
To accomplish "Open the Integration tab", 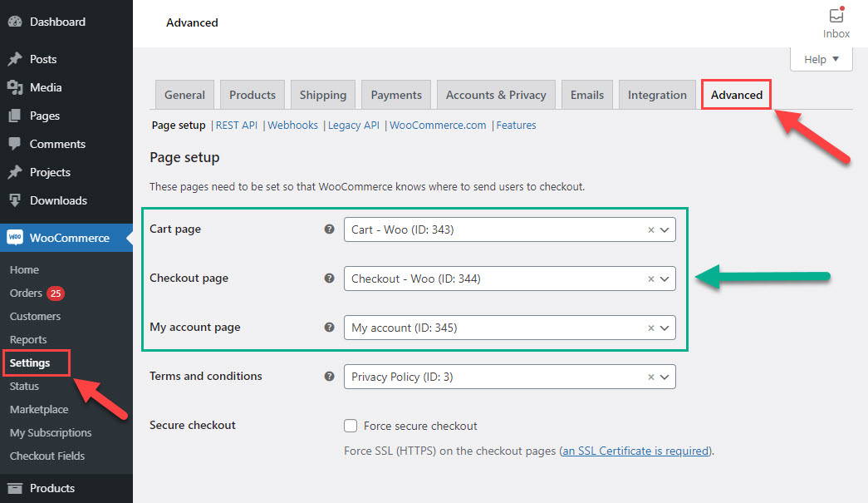I will (657, 95).
